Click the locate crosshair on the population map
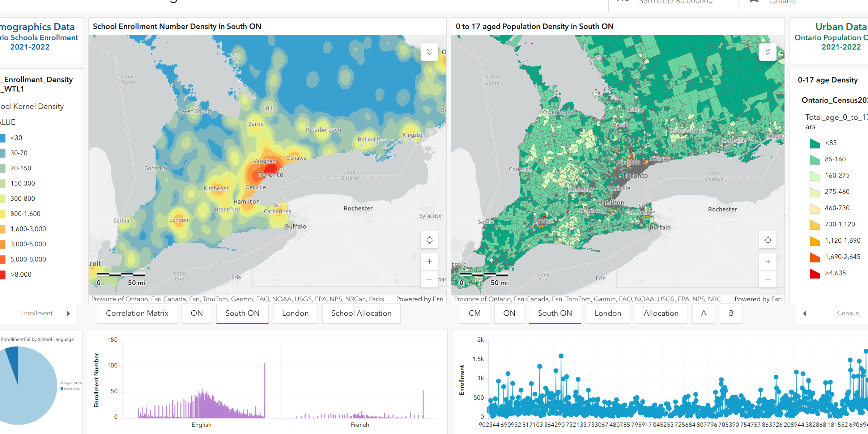 768,240
